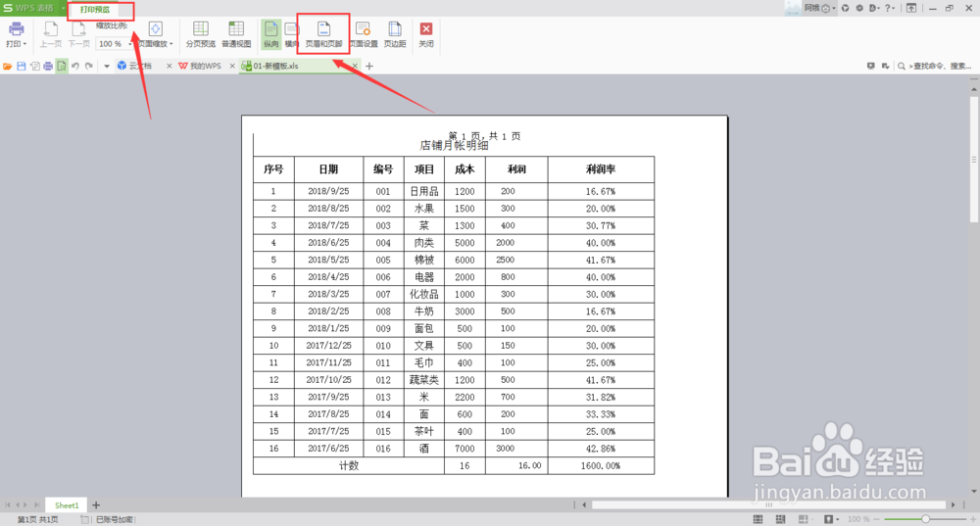Open 页边距 margins settings
The image size is (980, 526).
[x=394, y=33]
